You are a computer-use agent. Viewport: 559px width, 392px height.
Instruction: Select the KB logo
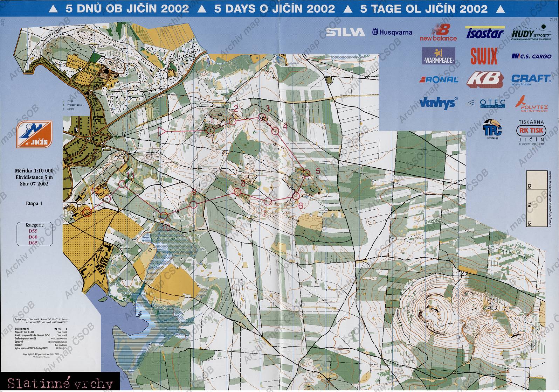click(485, 79)
